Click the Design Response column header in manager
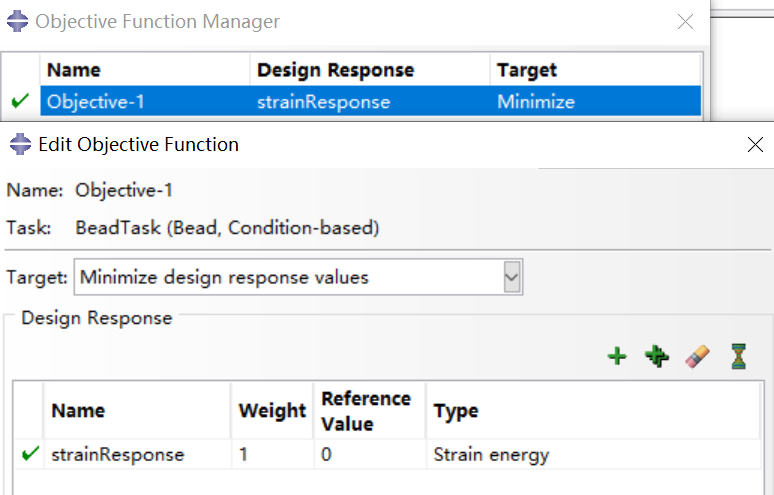 335,70
